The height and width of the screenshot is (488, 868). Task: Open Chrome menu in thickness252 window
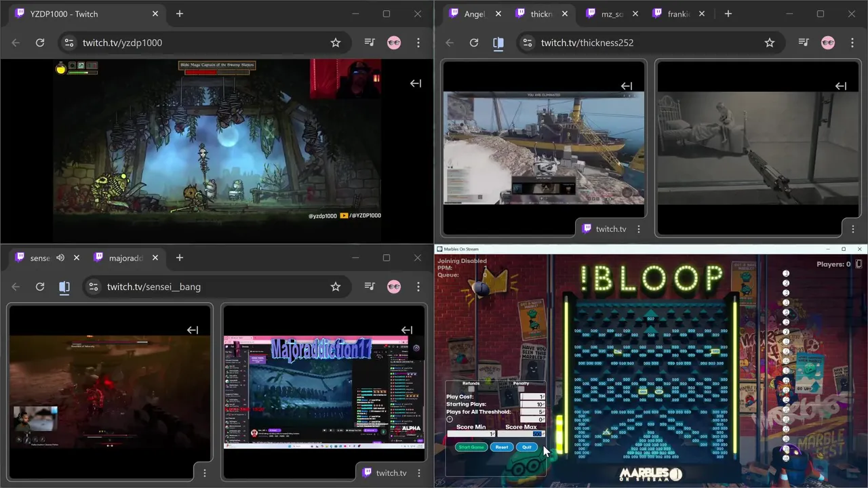[x=852, y=43]
